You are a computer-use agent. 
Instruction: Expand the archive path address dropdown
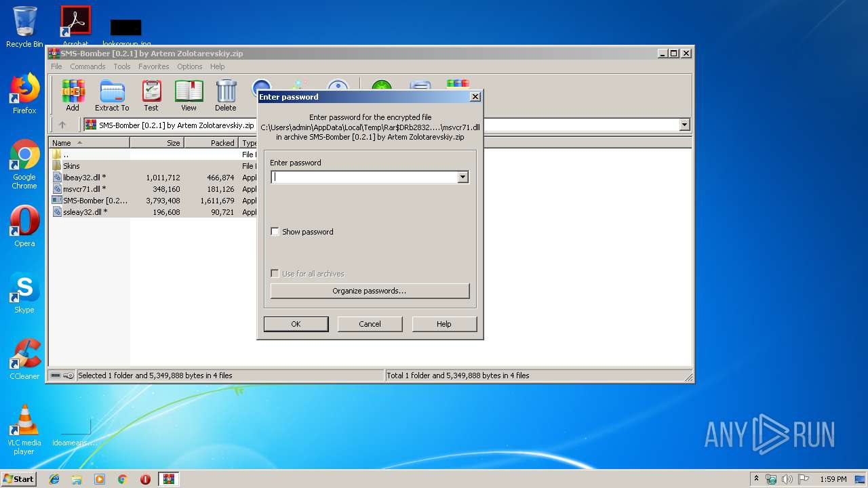[684, 125]
